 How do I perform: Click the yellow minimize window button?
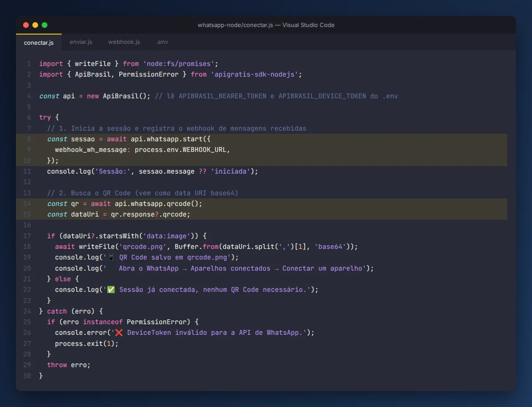(x=35, y=25)
